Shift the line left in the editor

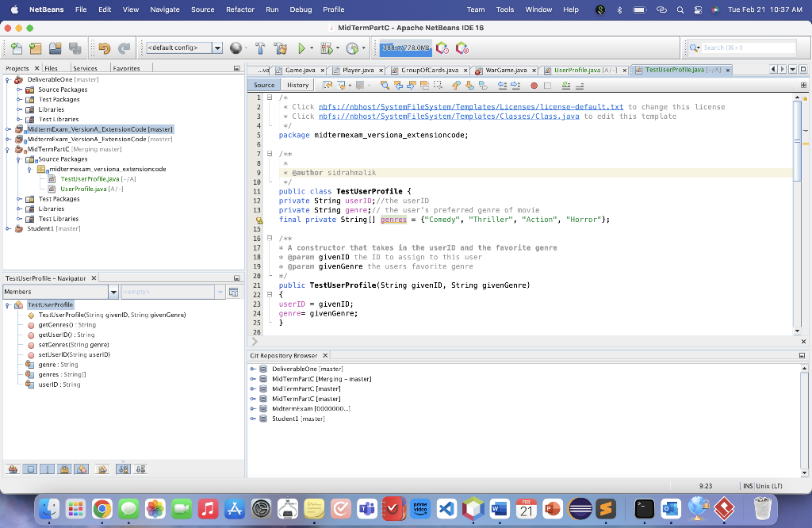(502, 86)
